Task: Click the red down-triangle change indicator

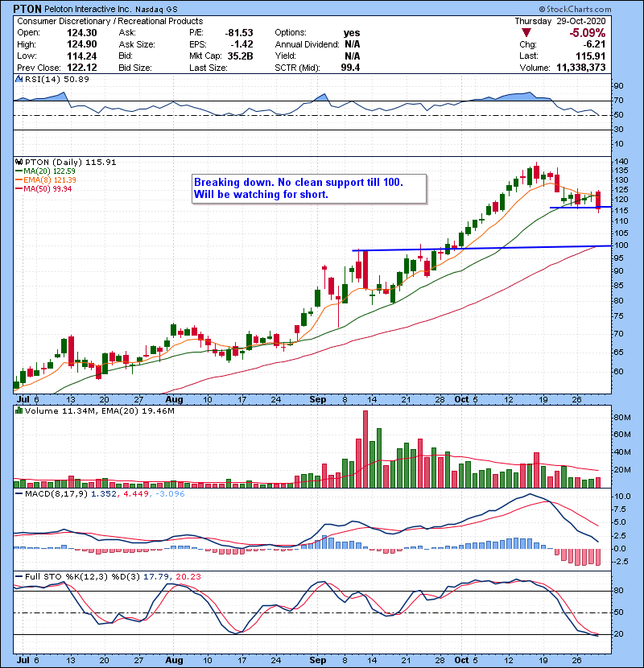Action: pyautogui.click(x=526, y=33)
